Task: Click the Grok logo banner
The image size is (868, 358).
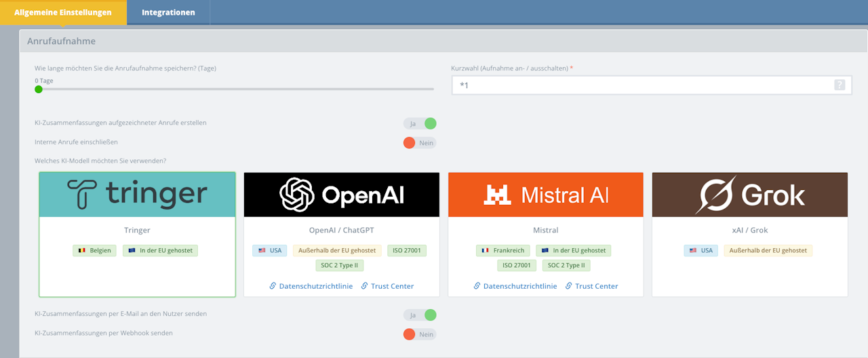Action: coord(750,195)
